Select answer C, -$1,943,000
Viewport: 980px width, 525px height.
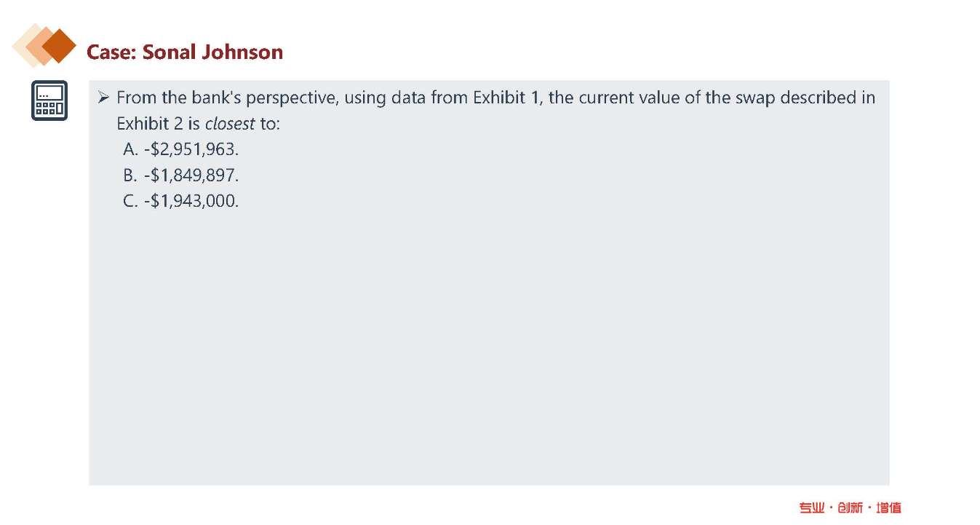(x=181, y=201)
